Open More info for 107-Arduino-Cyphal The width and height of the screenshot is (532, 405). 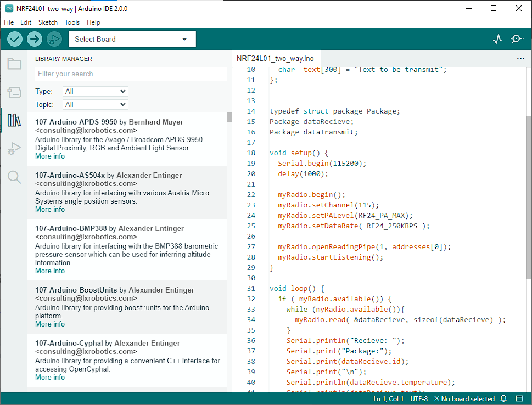(50, 377)
